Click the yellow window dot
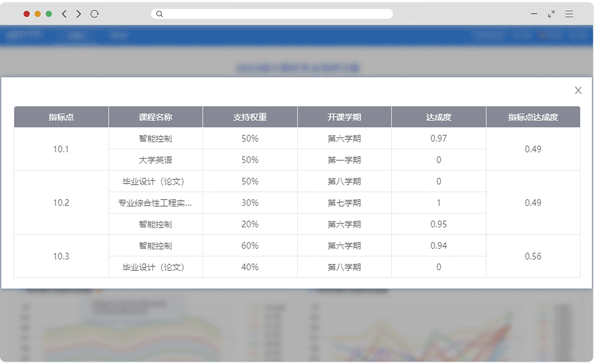 [38, 14]
